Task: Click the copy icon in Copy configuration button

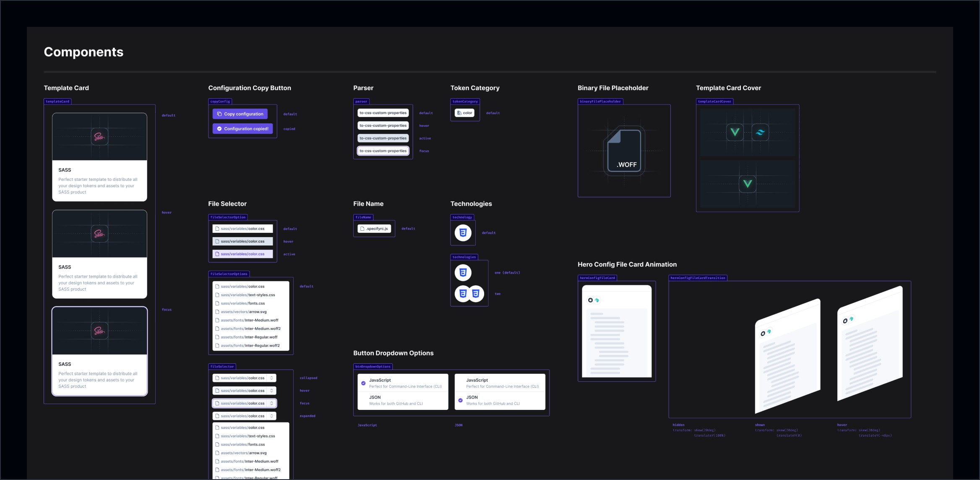Action: tap(219, 114)
